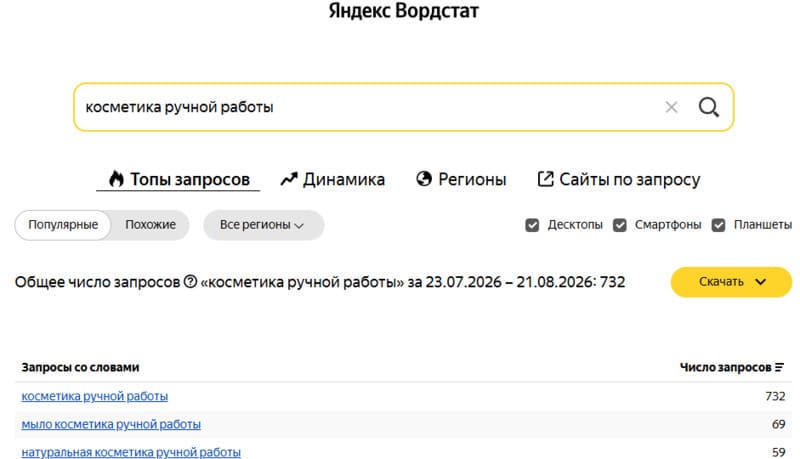800x459 pixels.
Task: Click the Яндекс Вордстат title
Action: 403,10
